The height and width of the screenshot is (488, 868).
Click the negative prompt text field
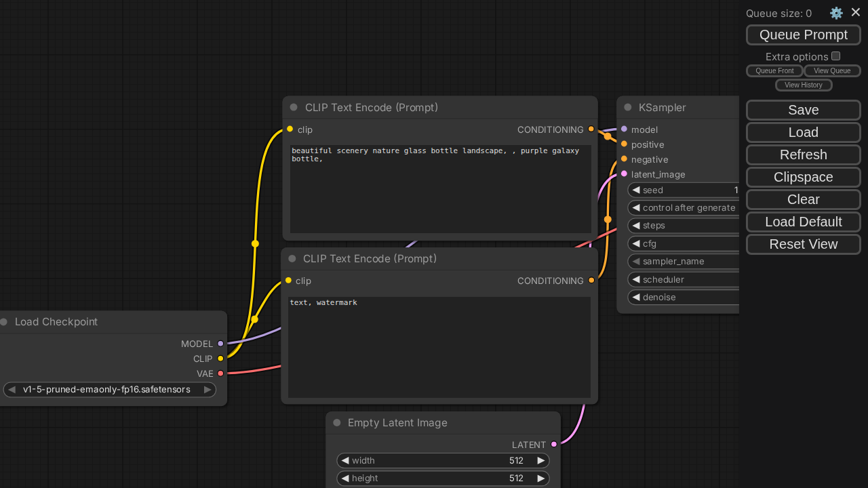tap(439, 346)
